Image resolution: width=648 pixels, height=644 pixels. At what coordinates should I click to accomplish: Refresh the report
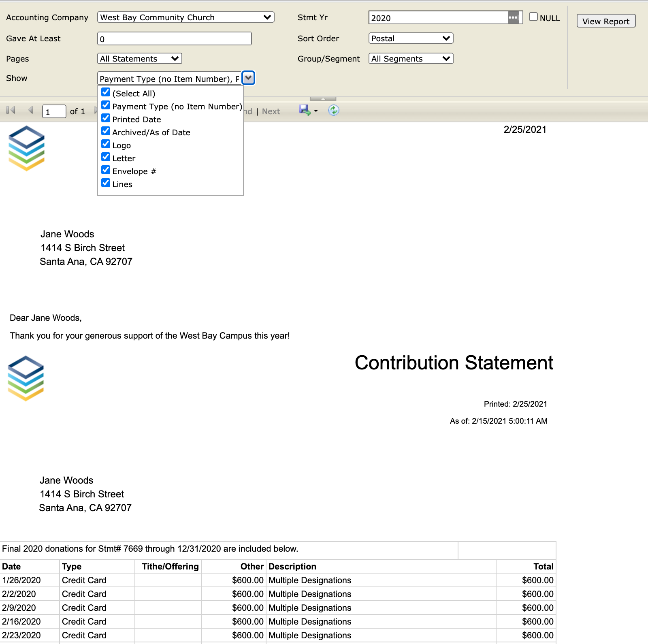pyautogui.click(x=333, y=110)
